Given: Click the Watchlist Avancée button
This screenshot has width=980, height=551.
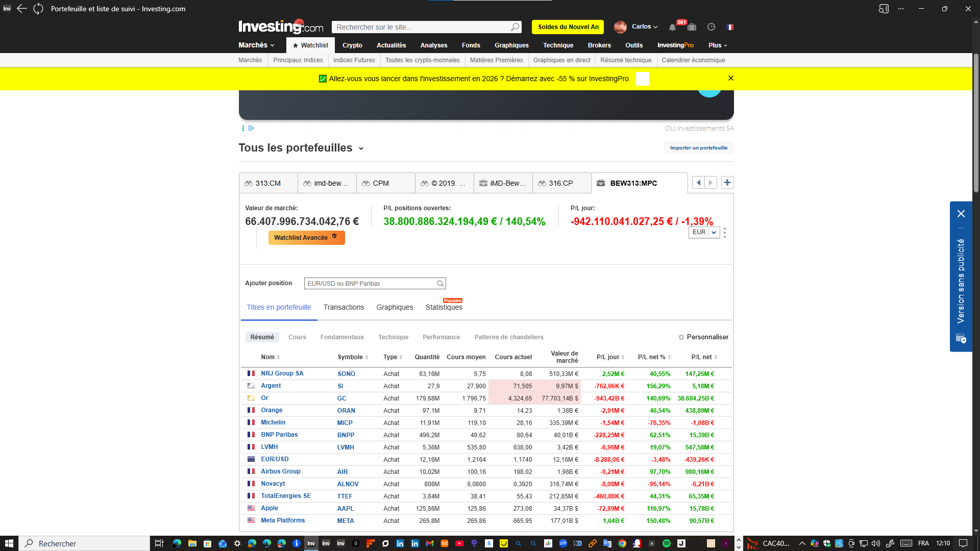Looking at the screenshot, I should tap(306, 238).
